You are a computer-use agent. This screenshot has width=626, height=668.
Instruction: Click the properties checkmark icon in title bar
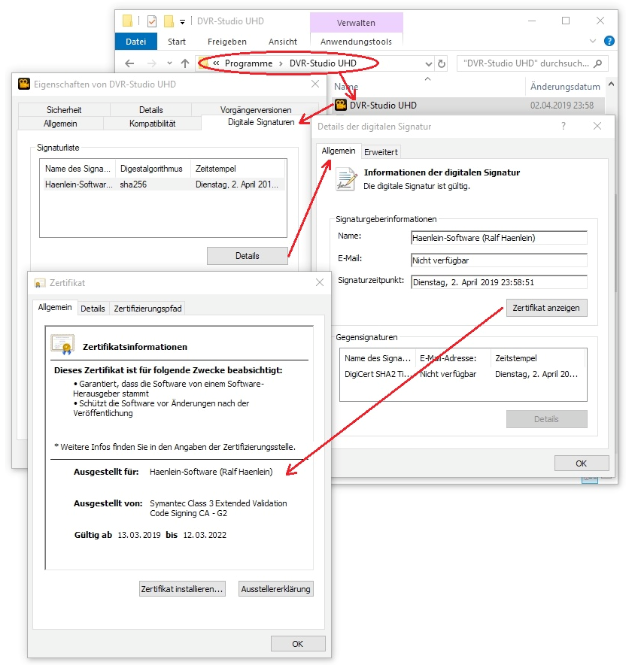(x=151, y=20)
